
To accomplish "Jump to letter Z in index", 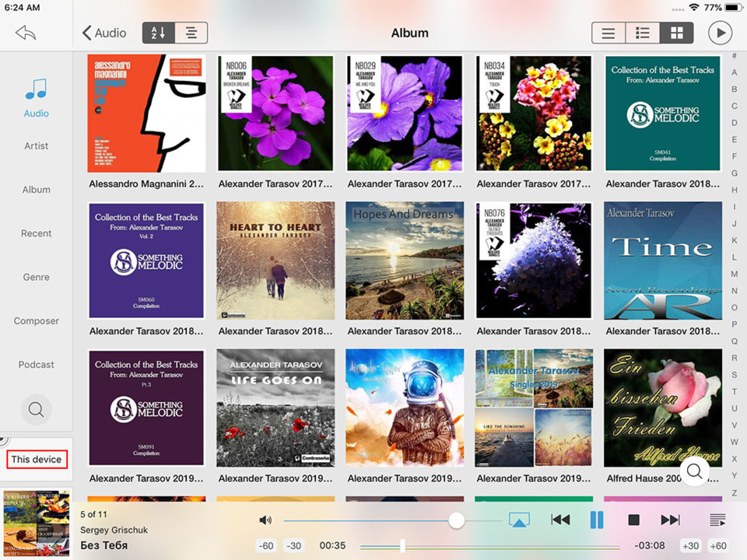I will (x=734, y=493).
